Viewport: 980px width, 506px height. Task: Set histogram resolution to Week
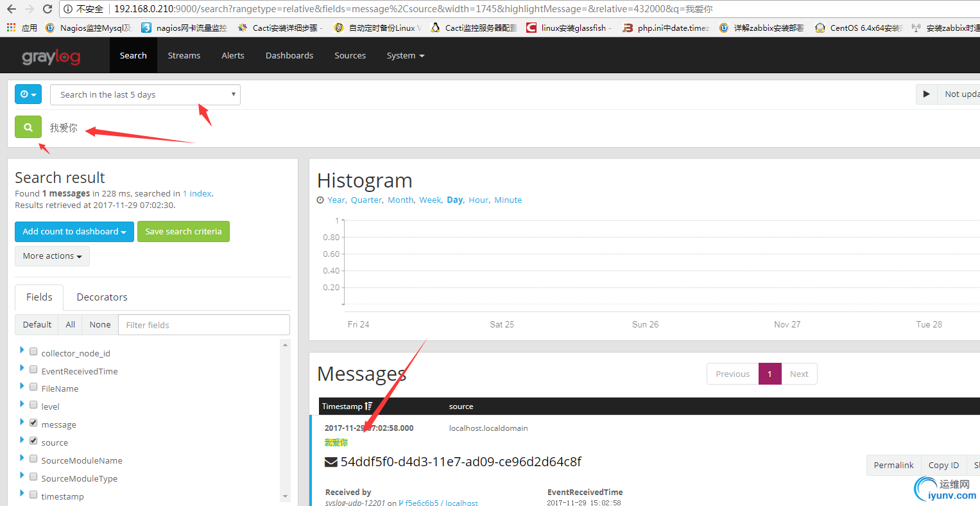[x=430, y=200]
